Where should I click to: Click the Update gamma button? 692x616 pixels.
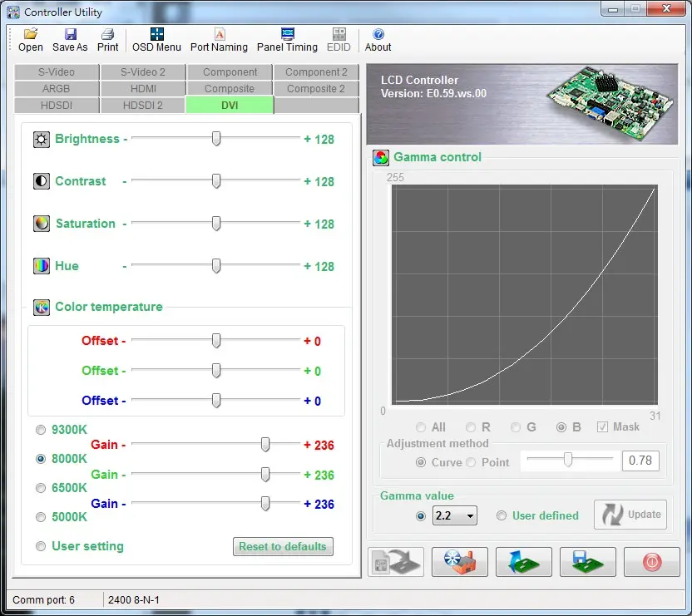coord(630,515)
